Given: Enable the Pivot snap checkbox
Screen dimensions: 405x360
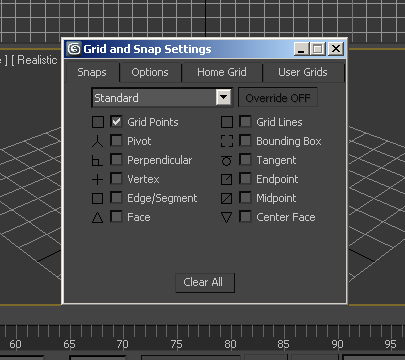Looking at the screenshot, I should pyautogui.click(x=116, y=140).
